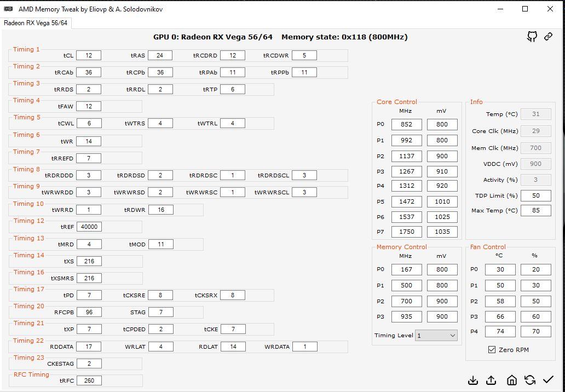Screen dimensions: 565x392
Task: Click the link chain icon
Action: pos(549,36)
